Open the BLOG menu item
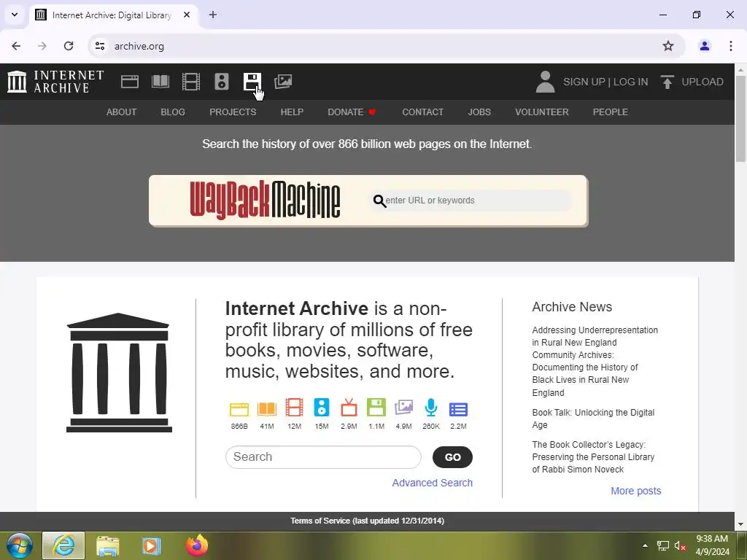 tap(173, 112)
